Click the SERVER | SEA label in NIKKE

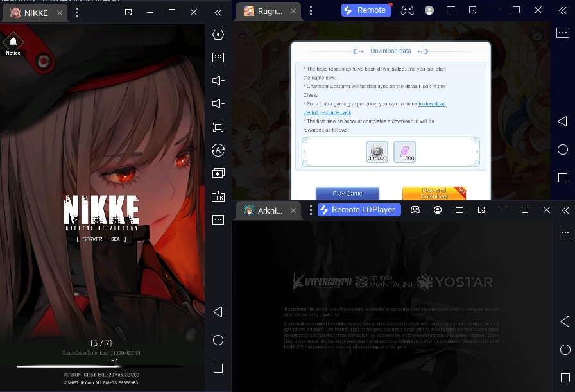click(101, 239)
